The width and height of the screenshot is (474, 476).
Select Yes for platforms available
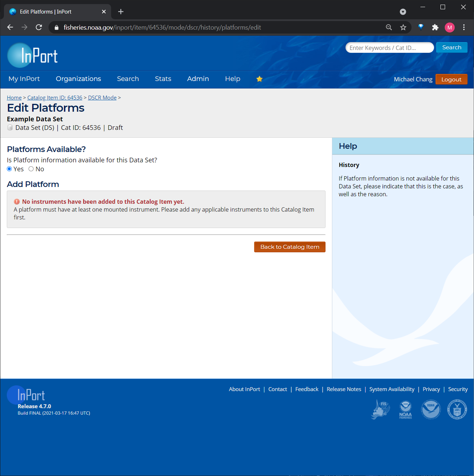point(9,169)
